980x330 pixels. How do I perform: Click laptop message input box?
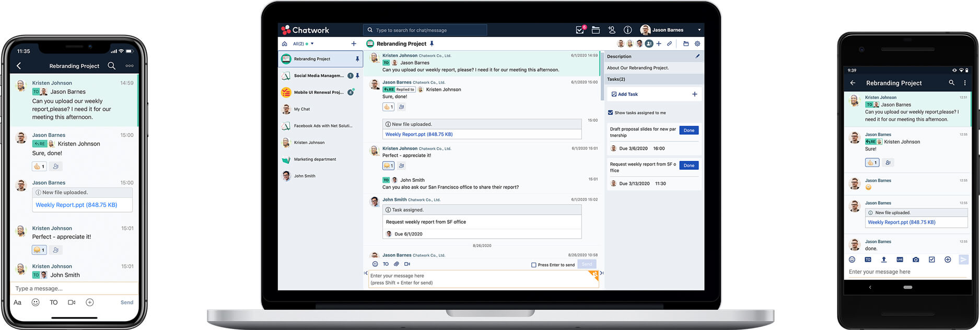click(x=484, y=279)
